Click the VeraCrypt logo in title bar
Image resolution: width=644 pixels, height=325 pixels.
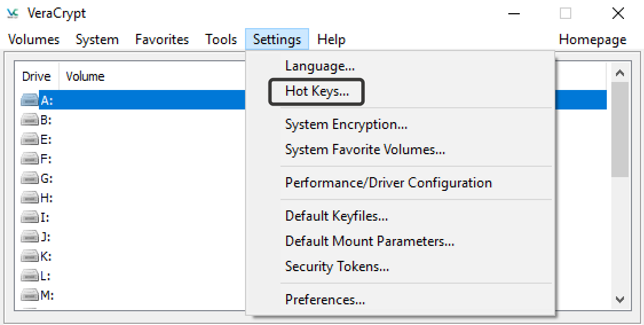pos(13,13)
